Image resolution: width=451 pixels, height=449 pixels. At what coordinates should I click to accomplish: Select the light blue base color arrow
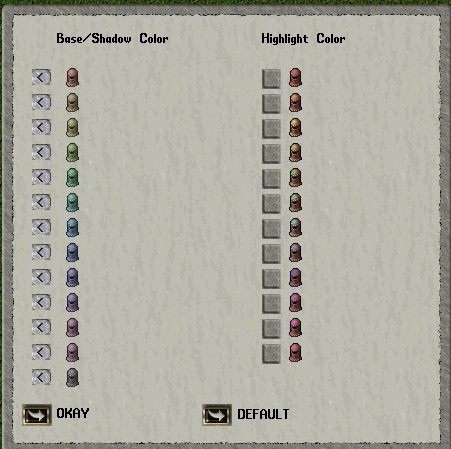pos(41,227)
